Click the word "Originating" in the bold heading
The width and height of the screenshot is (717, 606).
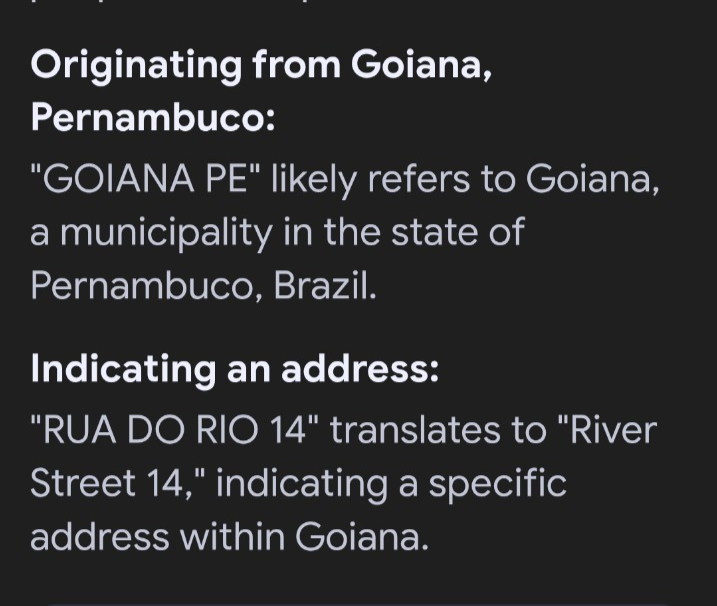point(136,66)
